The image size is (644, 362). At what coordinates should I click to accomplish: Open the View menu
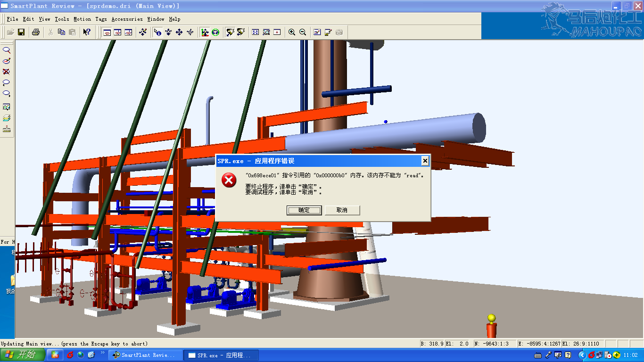tap(44, 19)
